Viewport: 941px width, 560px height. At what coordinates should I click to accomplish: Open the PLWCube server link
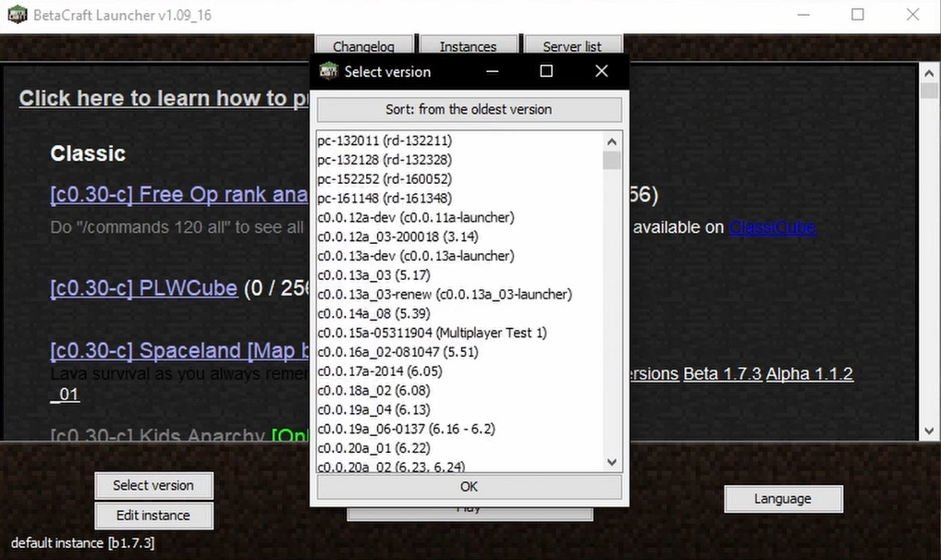(x=143, y=288)
